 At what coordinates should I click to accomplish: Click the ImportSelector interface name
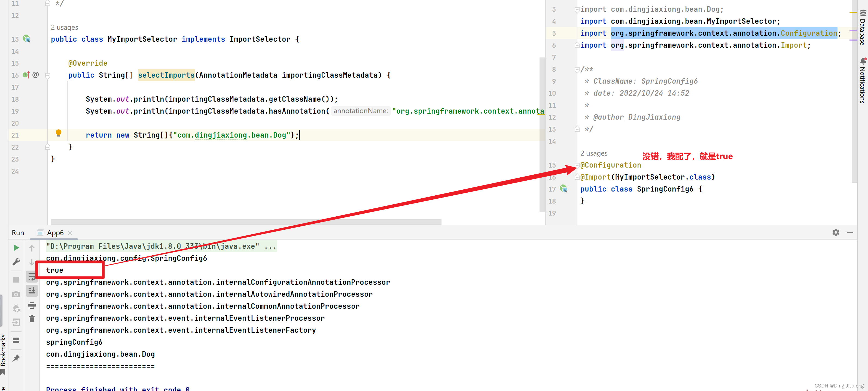pyautogui.click(x=260, y=39)
